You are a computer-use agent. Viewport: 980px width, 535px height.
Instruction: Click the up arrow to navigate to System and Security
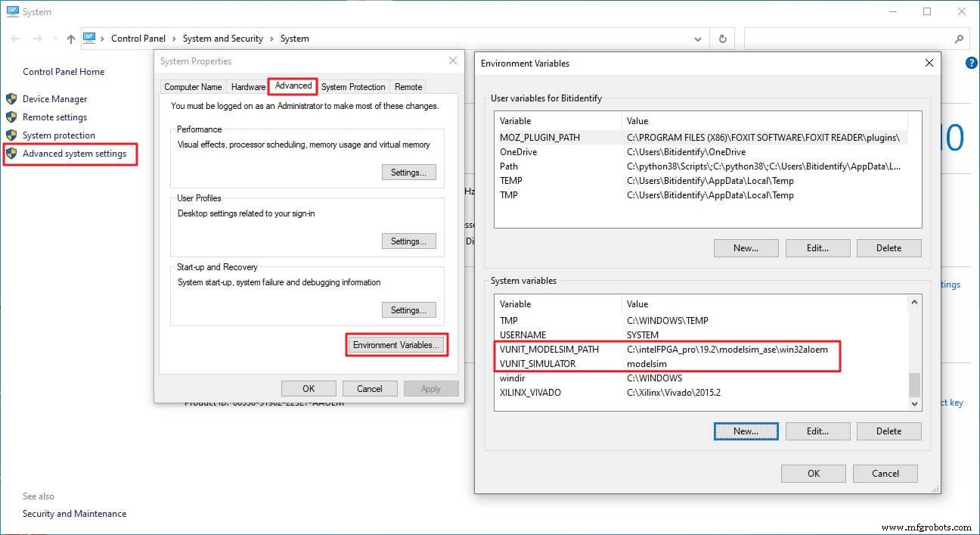pos(70,38)
